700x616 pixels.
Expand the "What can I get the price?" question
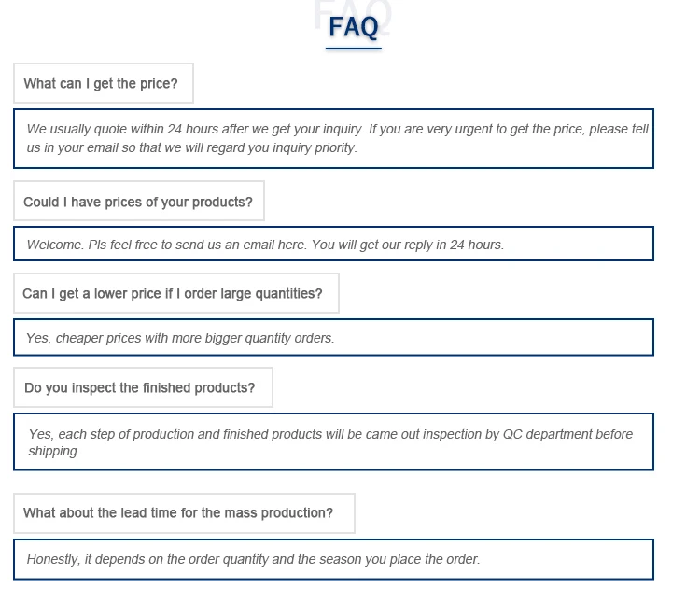point(102,84)
